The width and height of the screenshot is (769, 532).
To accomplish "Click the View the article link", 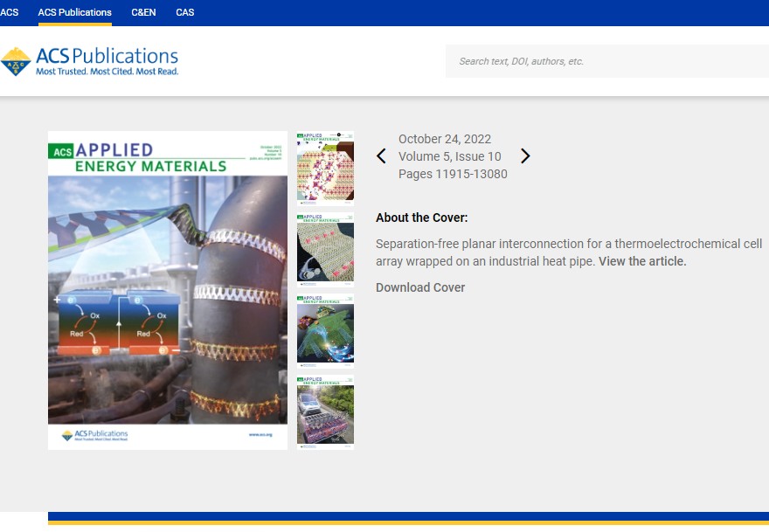I will pos(642,261).
